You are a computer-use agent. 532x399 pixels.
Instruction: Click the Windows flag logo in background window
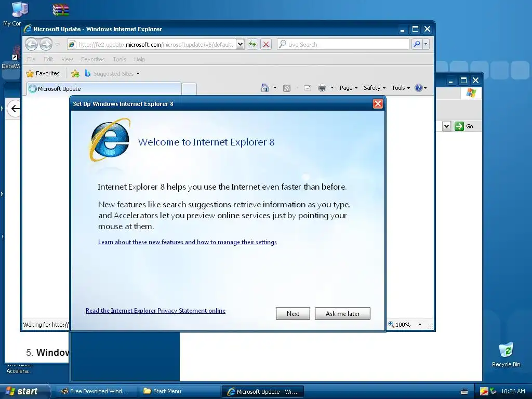tap(471, 92)
